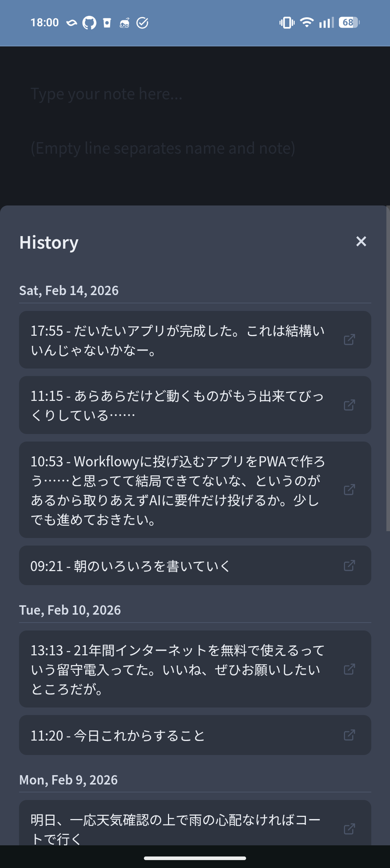The width and height of the screenshot is (390, 868).
Task: Tap the checkmark task icon in status bar
Action: coord(142,23)
